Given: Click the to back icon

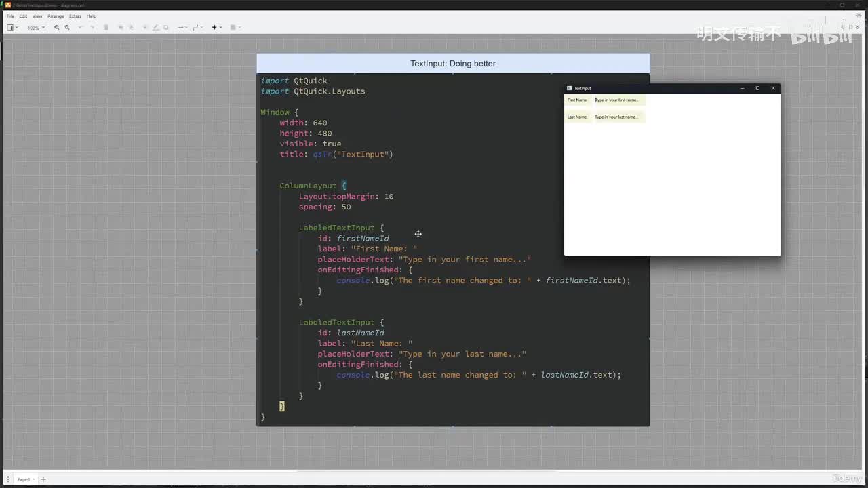Looking at the screenshot, I should 131,28.
